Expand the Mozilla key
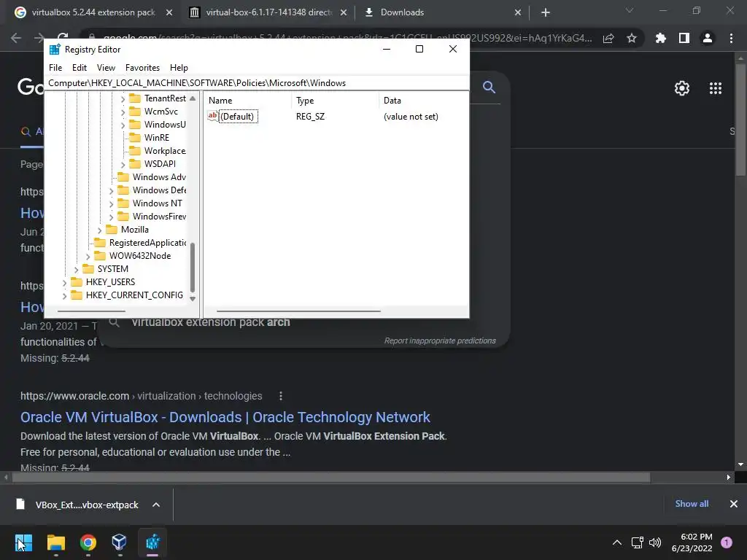747x560 pixels. pyautogui.click(x=99, y=230)
